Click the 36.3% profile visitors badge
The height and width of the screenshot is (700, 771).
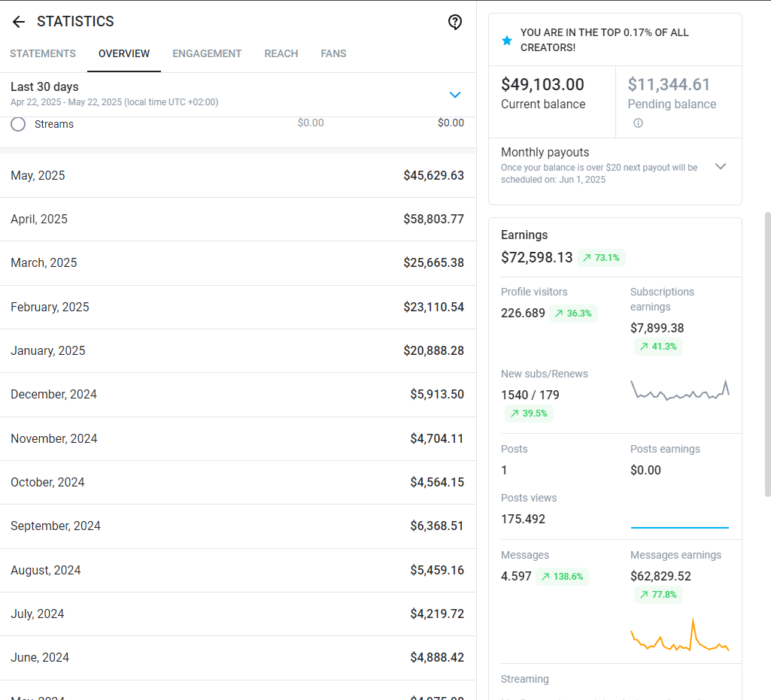573,313
